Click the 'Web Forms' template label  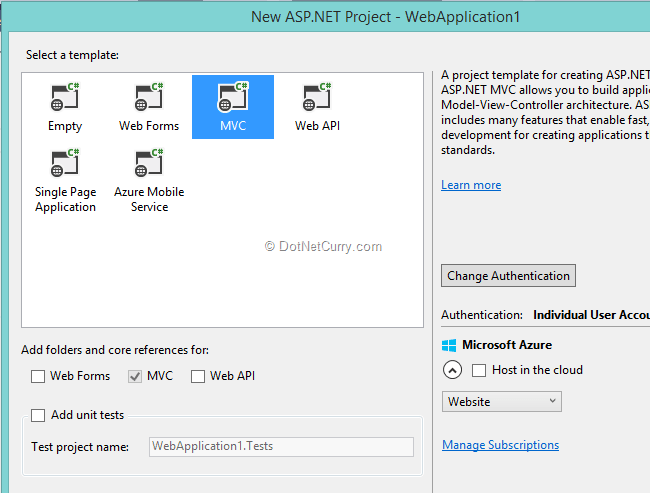tap(149, 126)
